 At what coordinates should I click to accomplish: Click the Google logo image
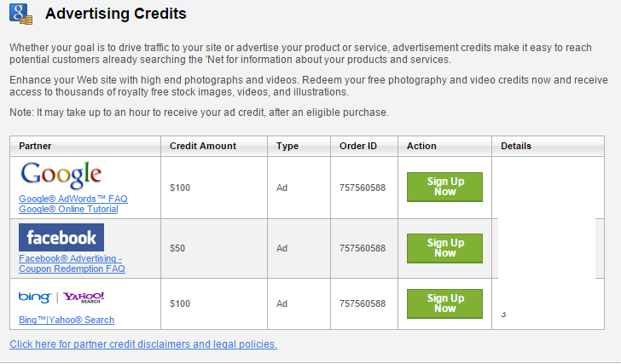[61, 176]
